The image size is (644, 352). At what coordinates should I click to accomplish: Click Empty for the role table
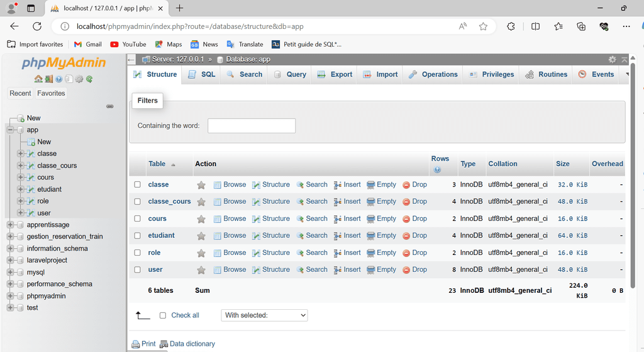pyautogui.click(x=381, y=253)
